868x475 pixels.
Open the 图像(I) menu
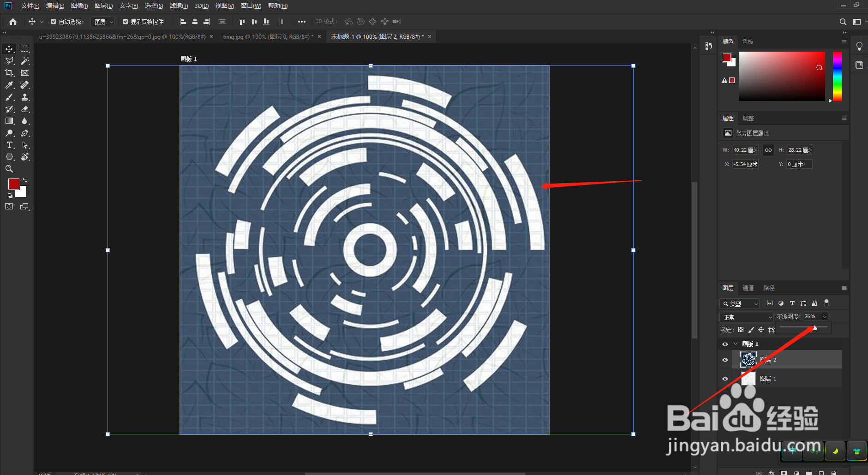tap(79, 6)
